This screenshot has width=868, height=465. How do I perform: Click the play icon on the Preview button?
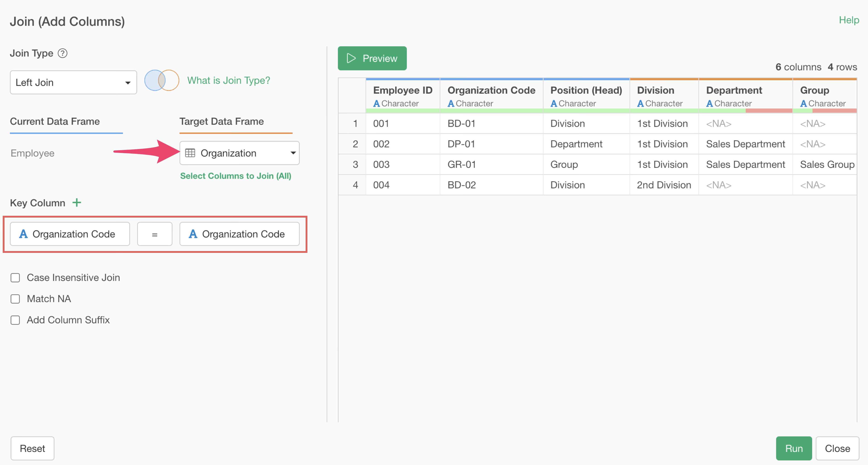(351, 58)
